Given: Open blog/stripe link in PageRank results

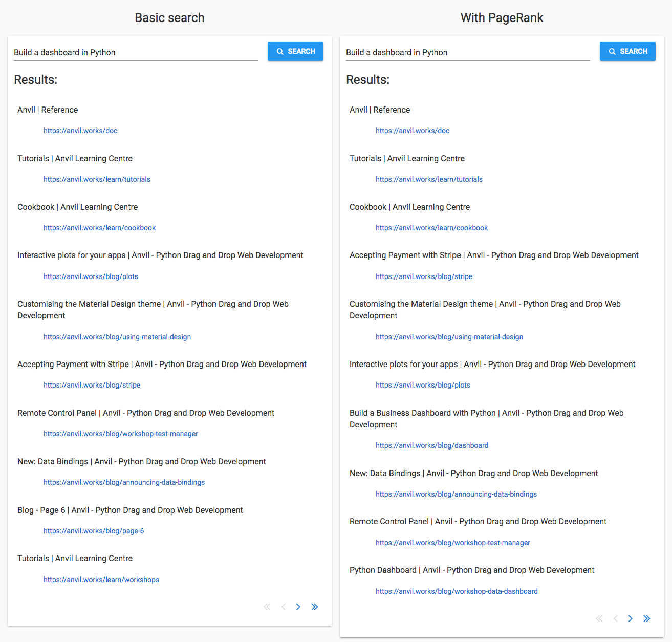Looking at the screenshot, I should pyautogui.click(x=424, y=276).
